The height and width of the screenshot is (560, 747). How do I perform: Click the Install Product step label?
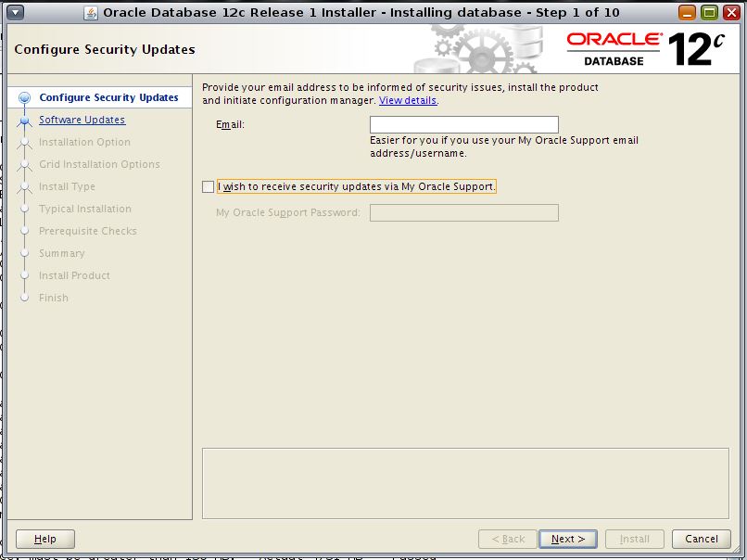(74, 275)
